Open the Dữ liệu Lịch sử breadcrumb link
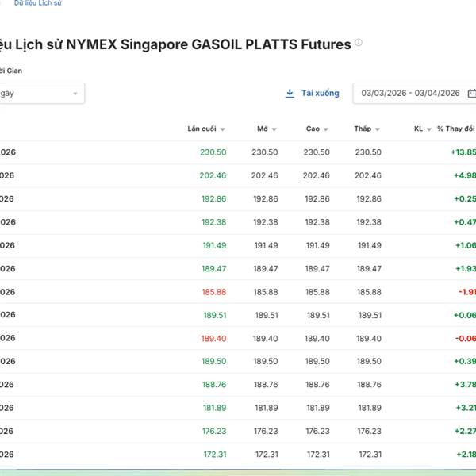Viewport: 476px width, 476px height. tap(37, 3)
